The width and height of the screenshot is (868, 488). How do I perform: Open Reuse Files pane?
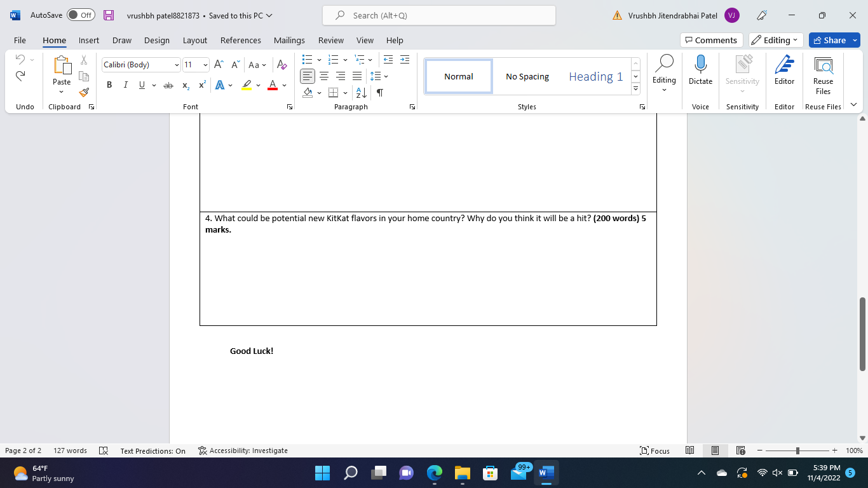[823, 75]
